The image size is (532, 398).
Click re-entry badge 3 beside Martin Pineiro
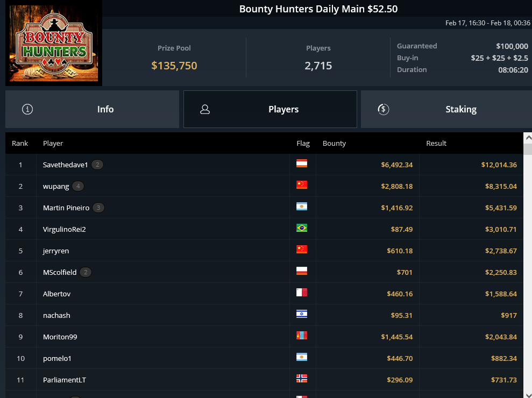click(x=98, y=208)
